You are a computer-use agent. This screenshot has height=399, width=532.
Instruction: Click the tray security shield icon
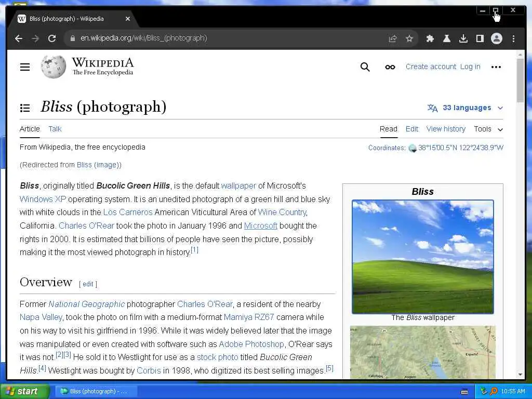(x=484, y=391)
